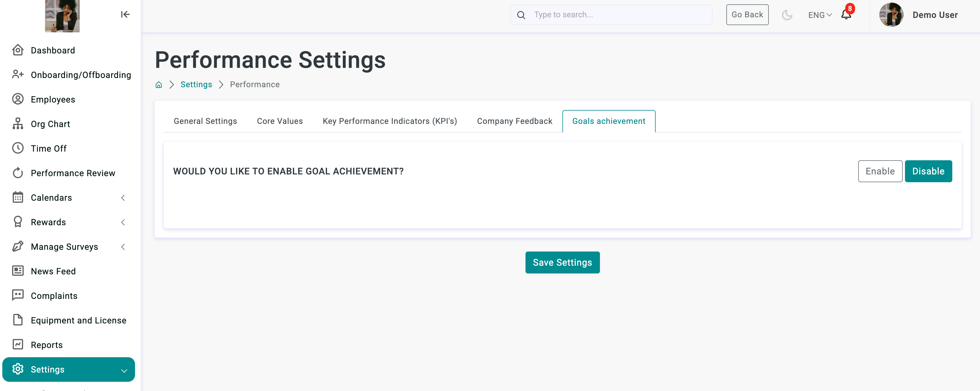Select the Goals achievement tab
This screenshot has width=980, height=391.
click(609, 121)
